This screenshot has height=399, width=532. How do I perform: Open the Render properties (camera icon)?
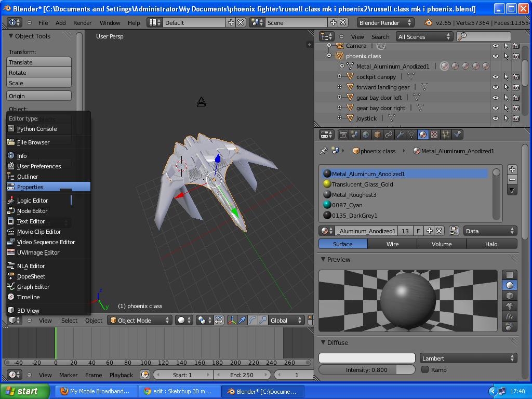pos(343,135)
